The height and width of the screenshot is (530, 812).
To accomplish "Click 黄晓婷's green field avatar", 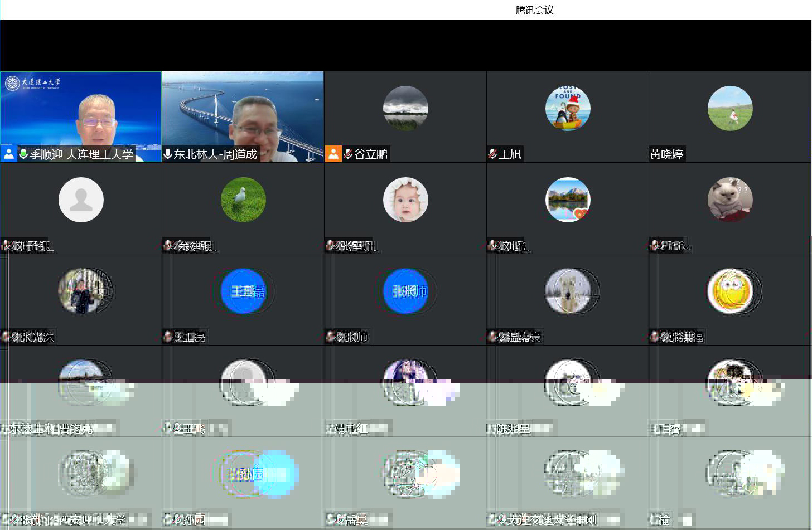I will pos(730,108).
